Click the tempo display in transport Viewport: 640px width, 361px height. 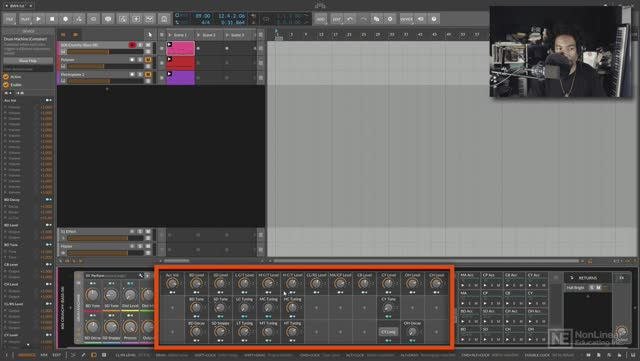[x=202, y=16]
